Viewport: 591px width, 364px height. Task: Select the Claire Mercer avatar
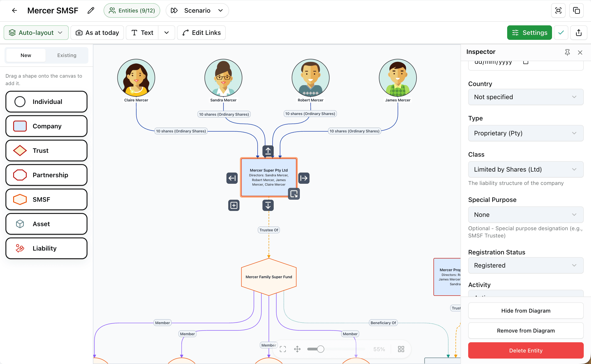(136, 78)
